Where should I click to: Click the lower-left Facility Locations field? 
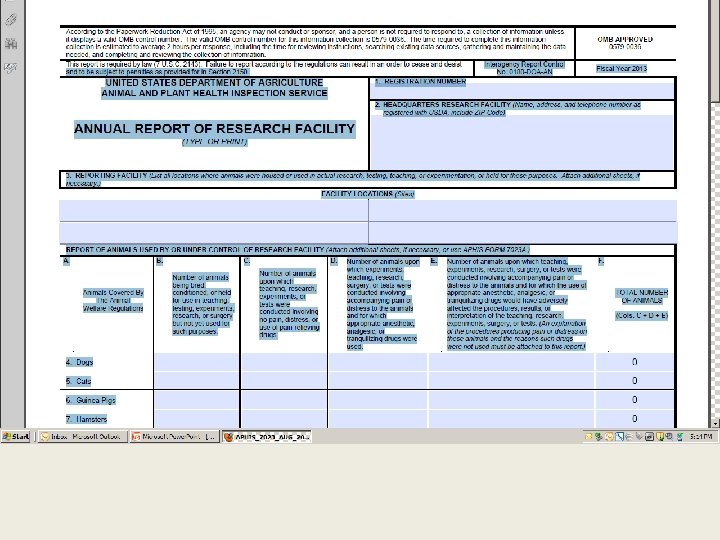coord(214,233)
